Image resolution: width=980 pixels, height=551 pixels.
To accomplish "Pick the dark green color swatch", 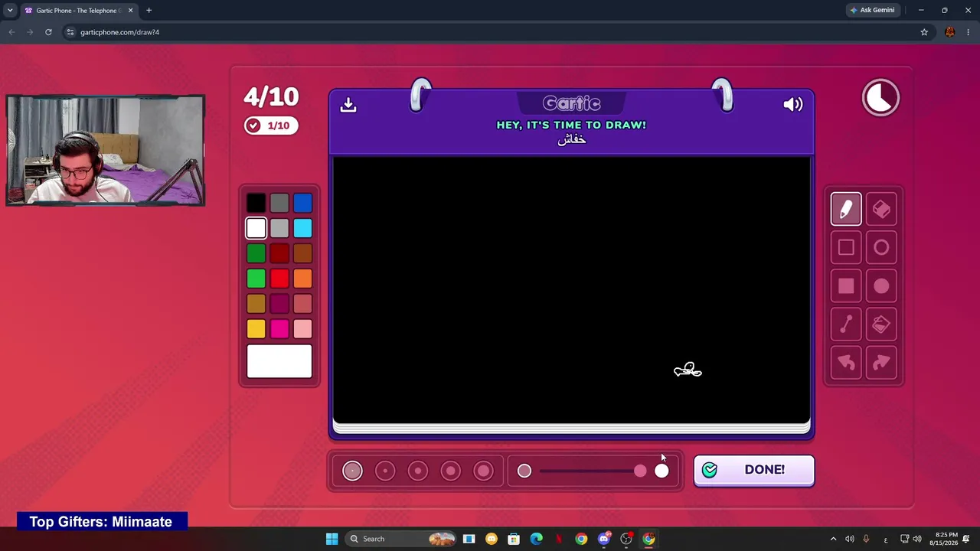I will [x=256, y=253].
